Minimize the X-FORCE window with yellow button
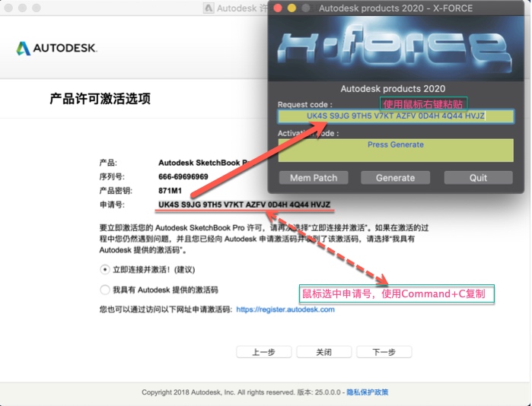Image resolution: width=532 pixels, height=406 pixels. pos(291,8)
